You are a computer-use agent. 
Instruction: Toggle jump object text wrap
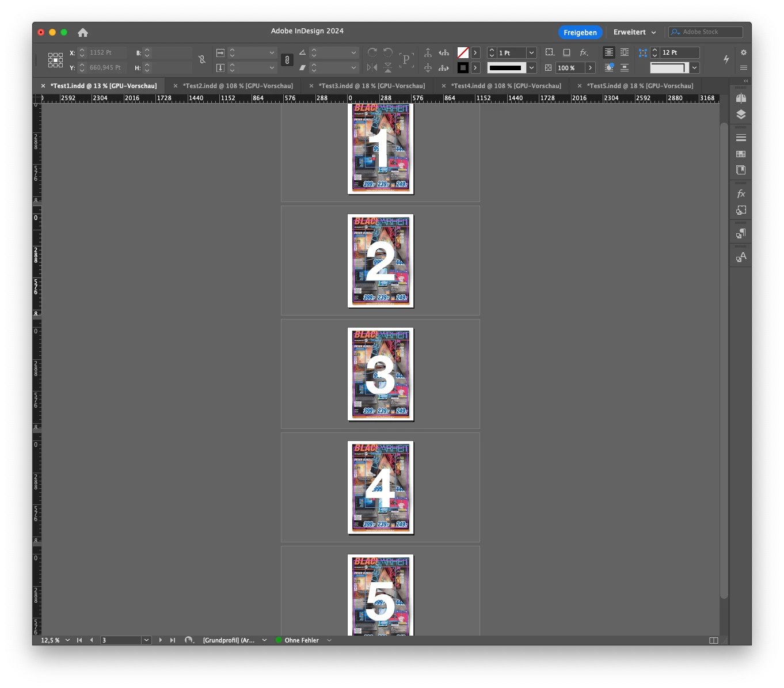[625, 67]
